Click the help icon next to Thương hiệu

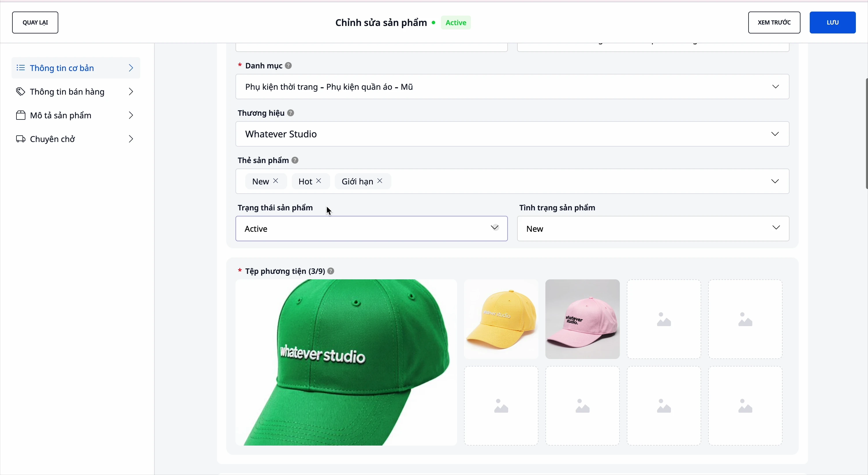coord(291,113)
